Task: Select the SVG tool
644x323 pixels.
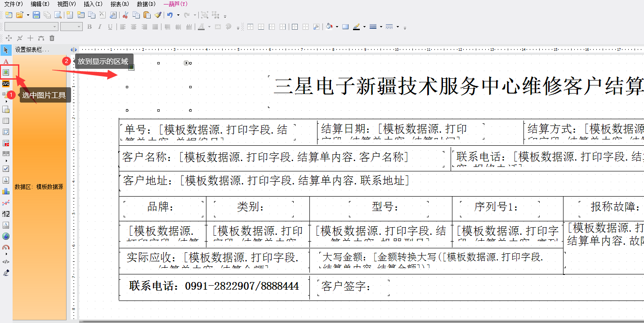Action: coord(6,84)
